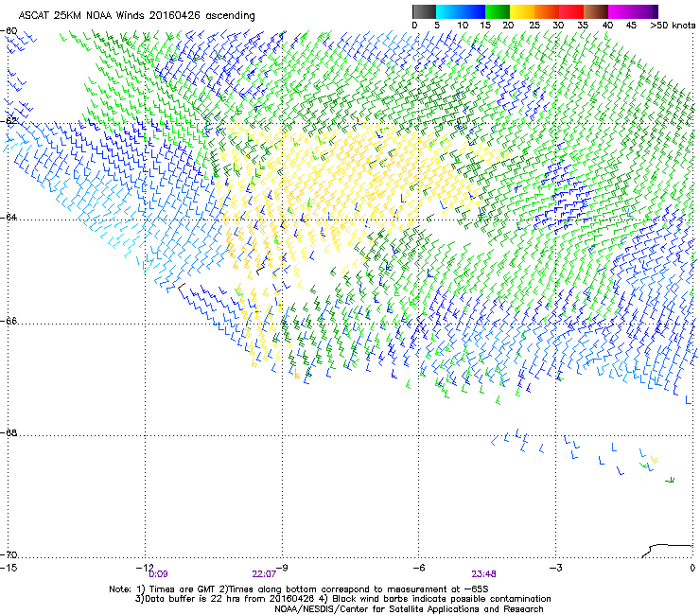The width and height of the screenshot is (700, 615).
Task: Click the legend label '25'
Action: point(534,26)
